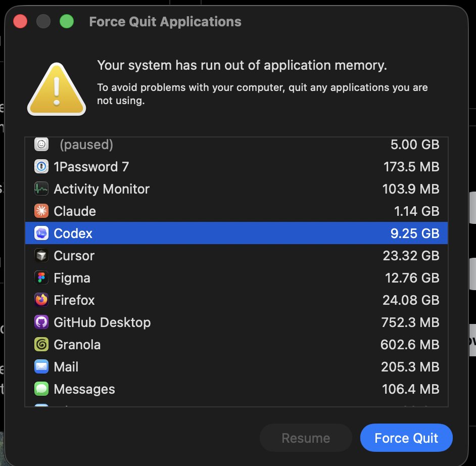Click the Force Quit button
The width and height of the screenshot is (476, 466).
point(406,438)
